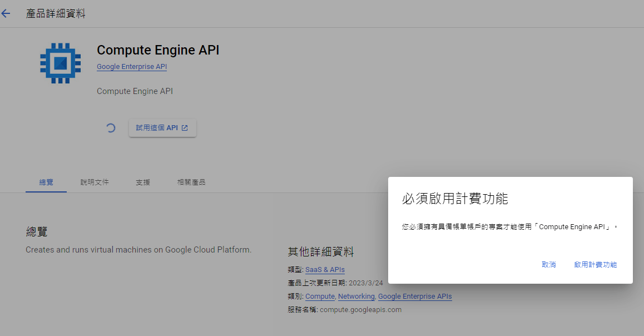The image size is (644, 336).
Task: Click the dialog title 必須啟用計費功能
Action: (x=455, y=199)
